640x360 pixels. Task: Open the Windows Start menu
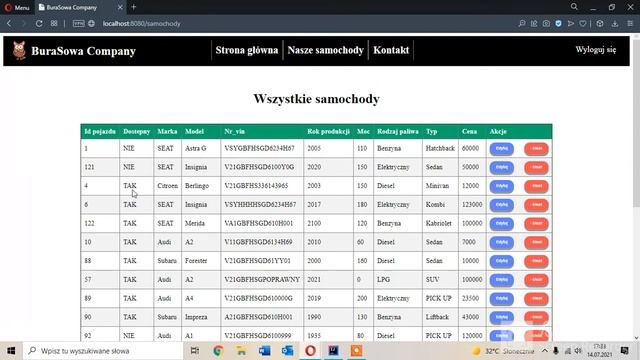[11, 351]
